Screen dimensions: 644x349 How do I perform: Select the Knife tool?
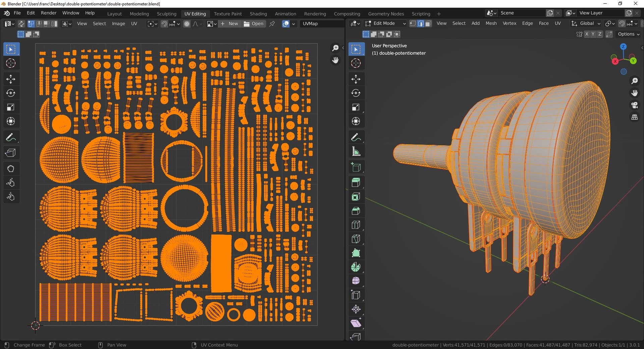[x=356, y=239]
